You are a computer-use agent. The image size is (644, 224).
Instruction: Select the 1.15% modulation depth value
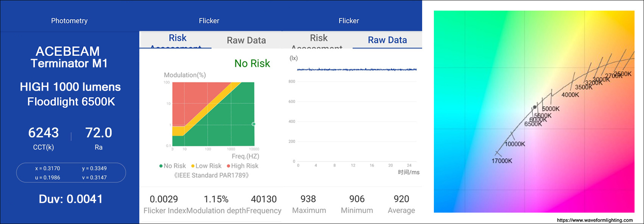216,199
